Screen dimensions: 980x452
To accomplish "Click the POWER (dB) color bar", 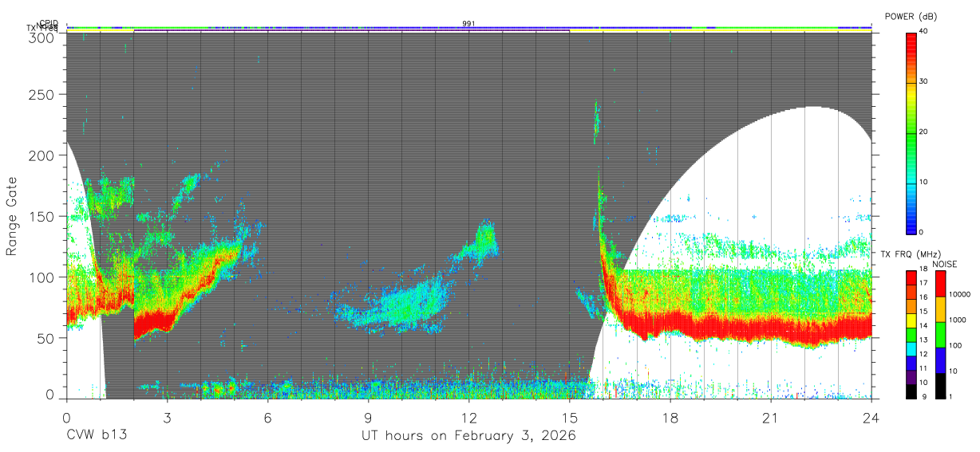I will tap(911, 132).
